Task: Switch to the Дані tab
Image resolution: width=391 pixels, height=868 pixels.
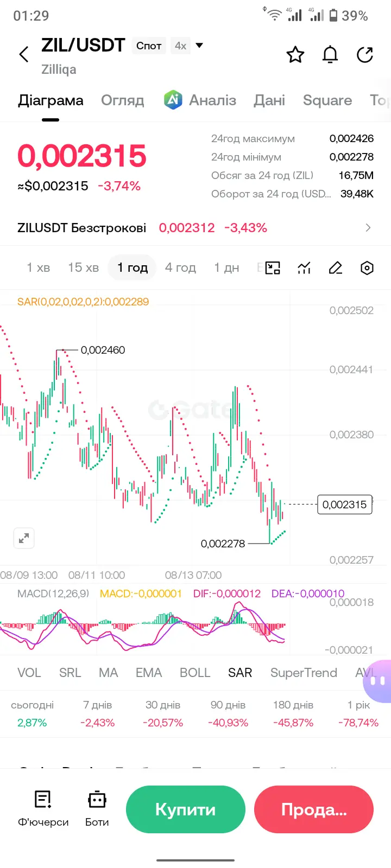Action: 269,100
